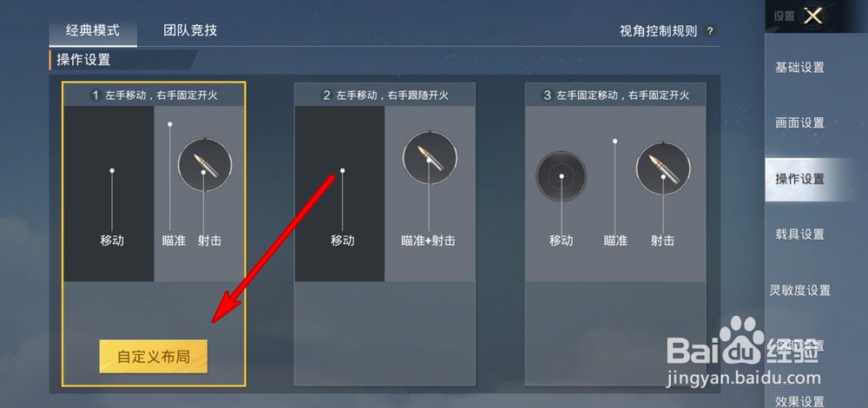Click the 自定义布局 button
This screenshot has height=408, width=868.
tap(154, 357)
